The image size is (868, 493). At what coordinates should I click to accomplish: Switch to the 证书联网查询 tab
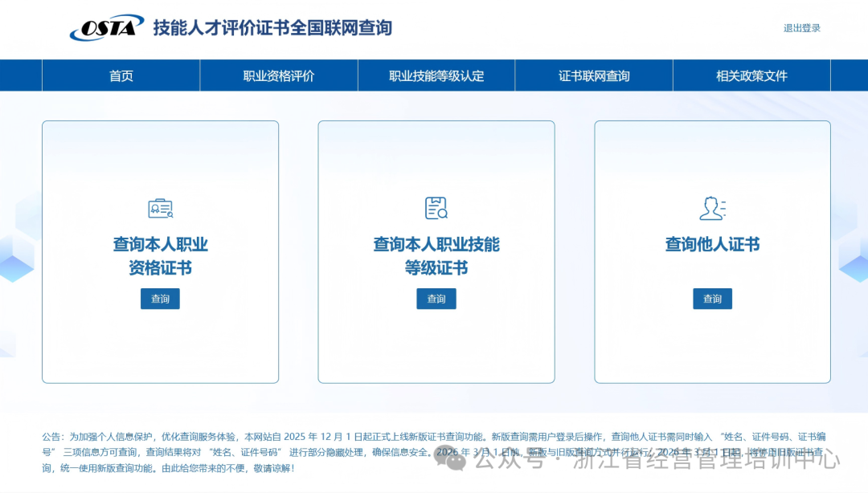593,75
